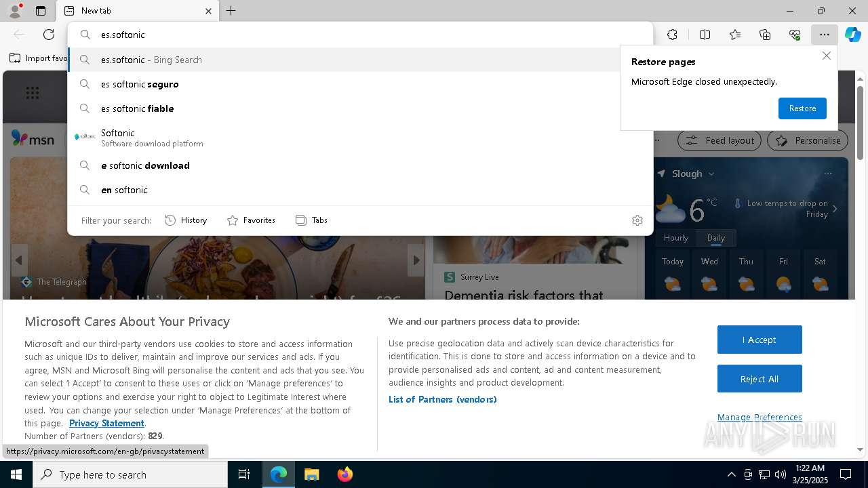The width and height of the screenshot is (868, 488).
Task: Open the MSN apps grid launcher
Action: click(x=33, y=93)
